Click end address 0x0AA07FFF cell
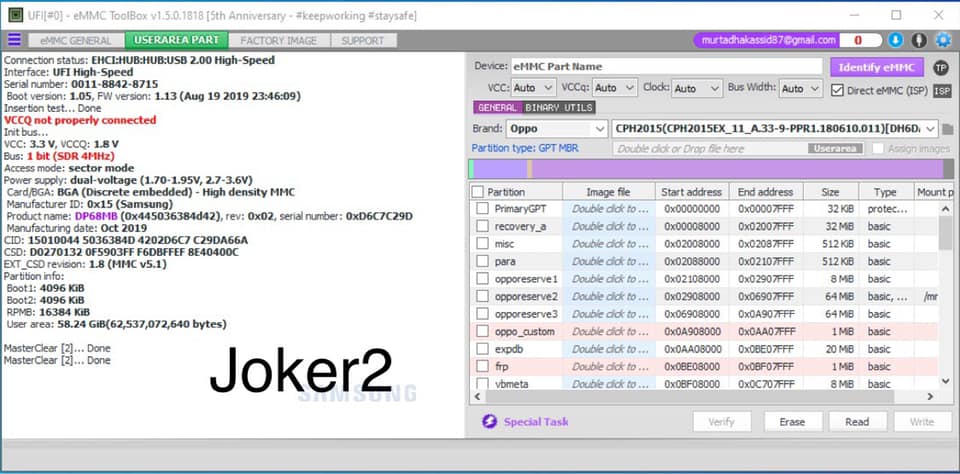960x474 pixels. 766,332
